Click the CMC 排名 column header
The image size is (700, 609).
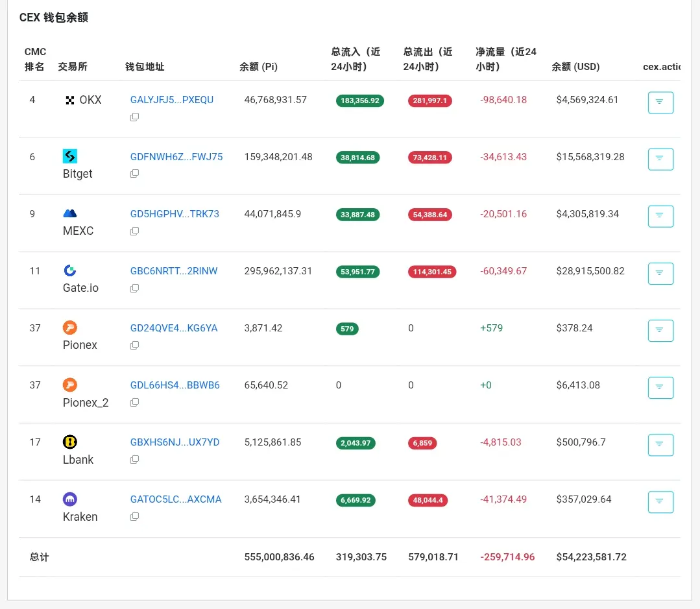click(x=35, y=59)
